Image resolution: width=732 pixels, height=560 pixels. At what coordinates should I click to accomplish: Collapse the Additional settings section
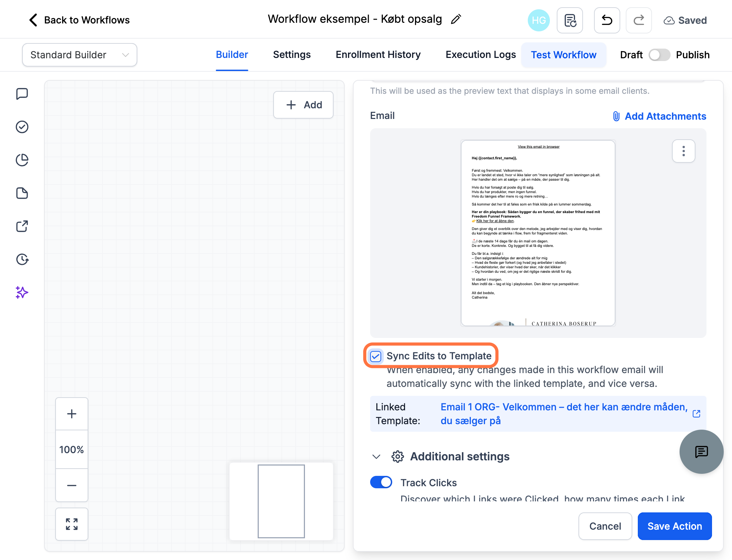376,457
